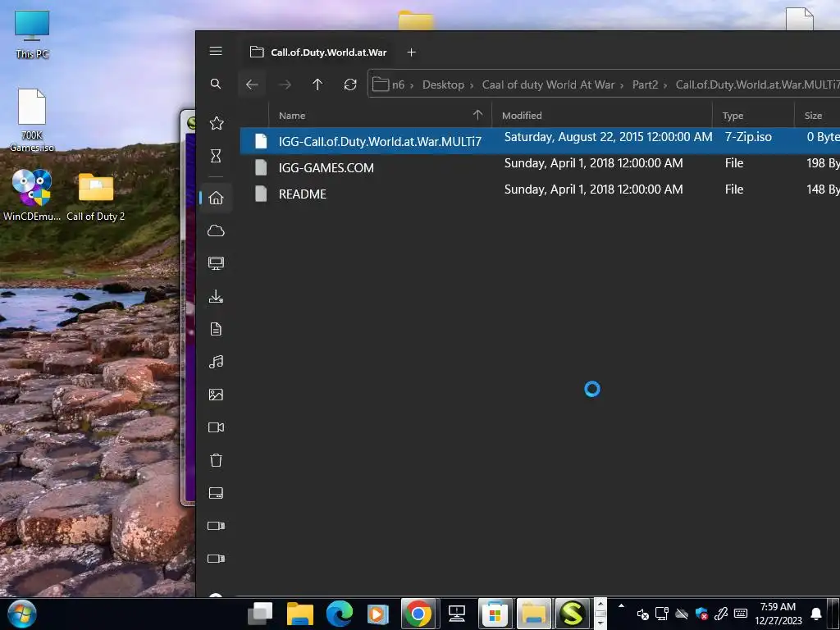Open Downloads from the sidebar

coord(216,296)
